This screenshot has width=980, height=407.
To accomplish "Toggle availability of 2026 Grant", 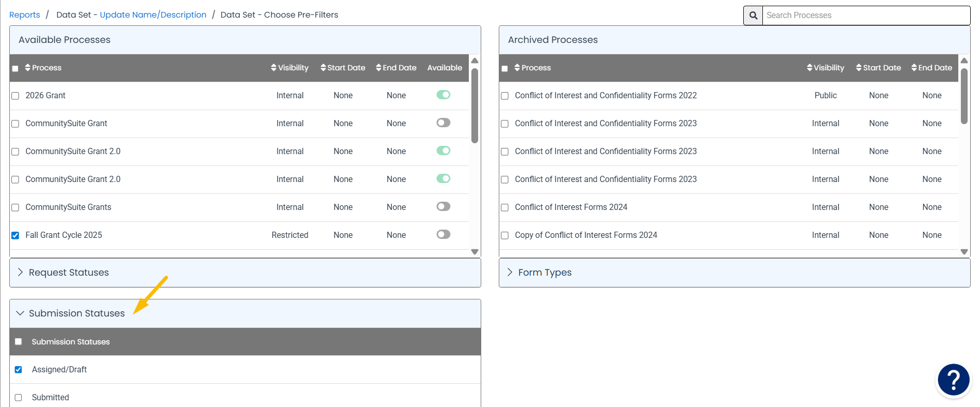I will [x=443, y=95].
